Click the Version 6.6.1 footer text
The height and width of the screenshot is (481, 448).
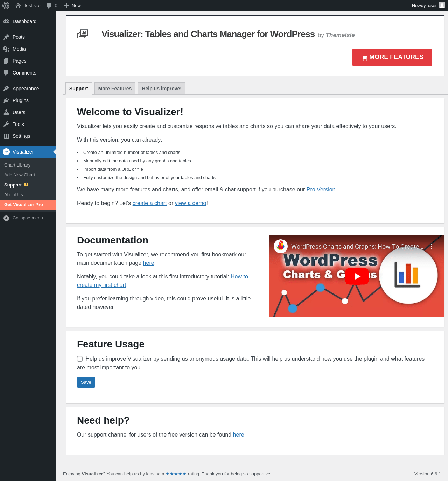[428, 474]
